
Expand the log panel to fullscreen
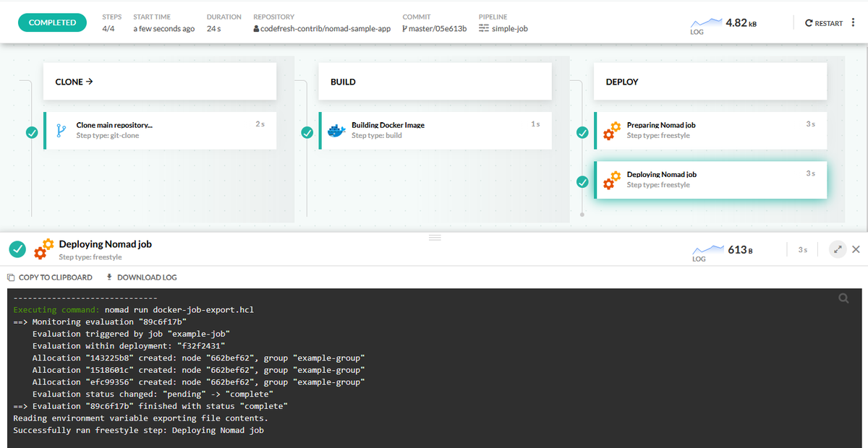[x=838, y=249]
